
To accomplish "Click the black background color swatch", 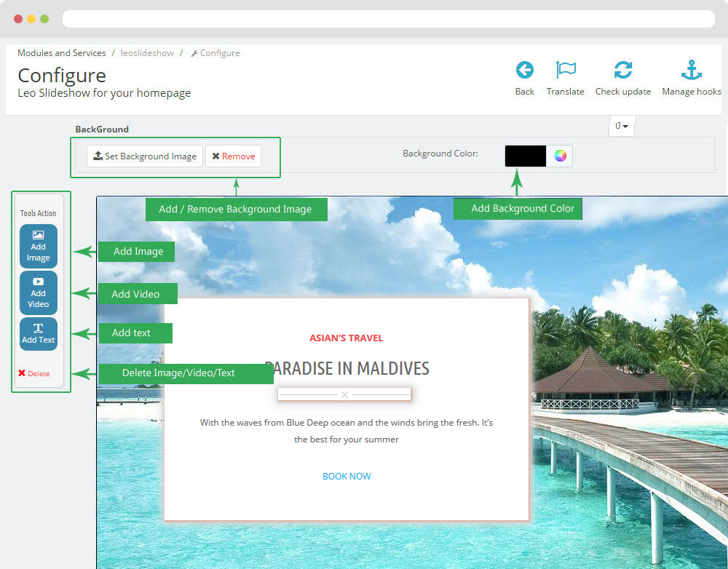I will click(526, 156).
